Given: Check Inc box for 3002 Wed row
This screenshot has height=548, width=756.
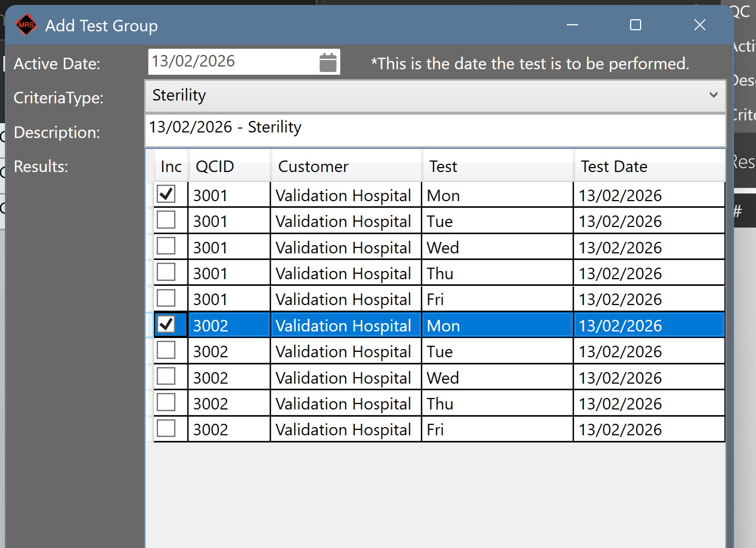Looking at the screenshot, I should (x=166, y=376).
